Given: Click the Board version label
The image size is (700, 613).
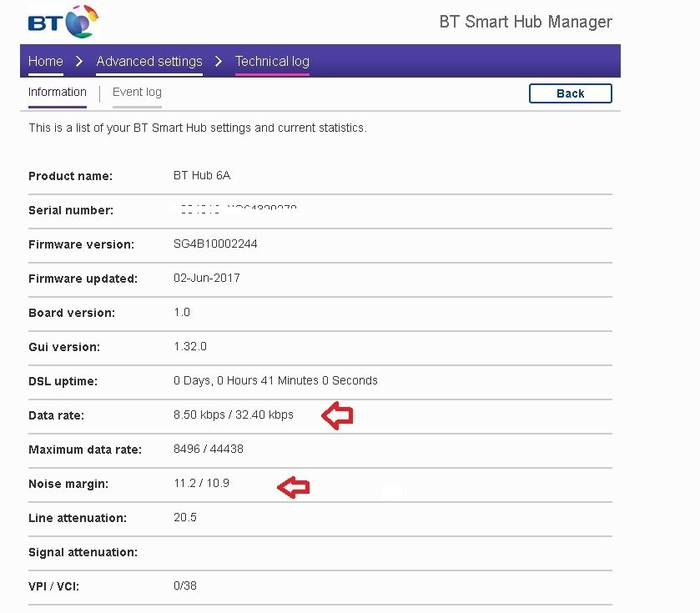Looking at the screenshot, I should click(72, 313).
